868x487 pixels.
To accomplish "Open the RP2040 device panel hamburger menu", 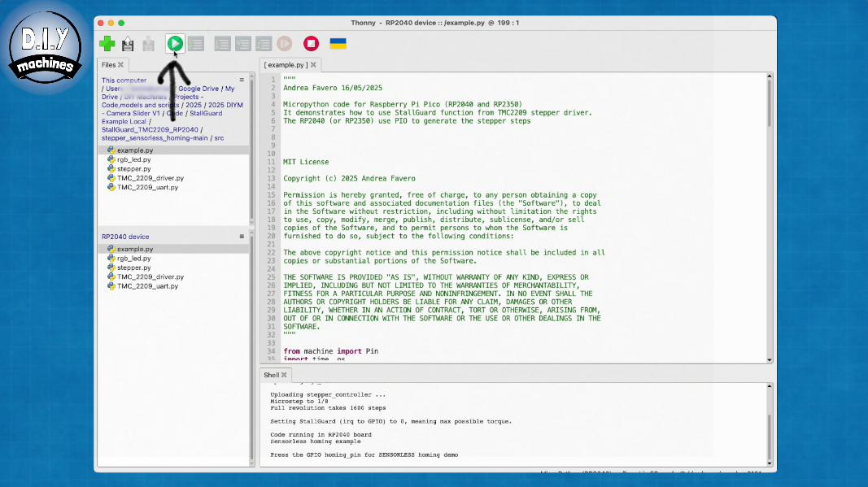I will (x=242, y=237).
